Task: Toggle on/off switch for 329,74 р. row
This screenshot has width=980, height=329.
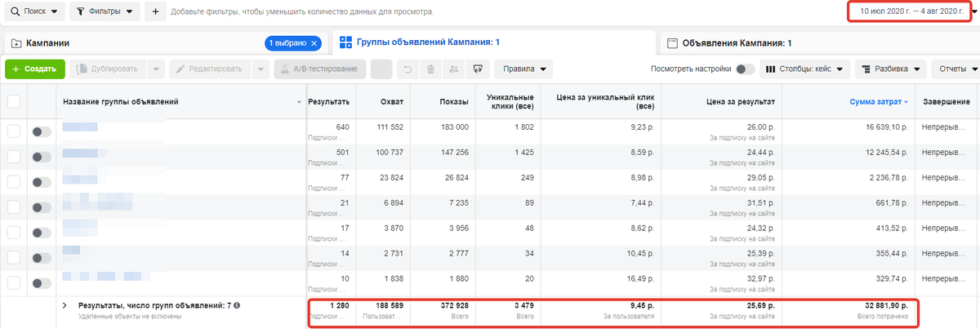Action: point(41,283)
